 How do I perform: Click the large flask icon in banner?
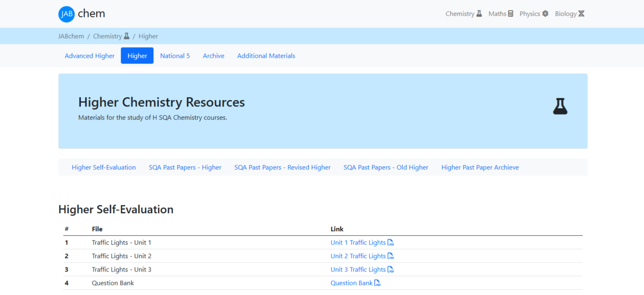coord(560,106)
